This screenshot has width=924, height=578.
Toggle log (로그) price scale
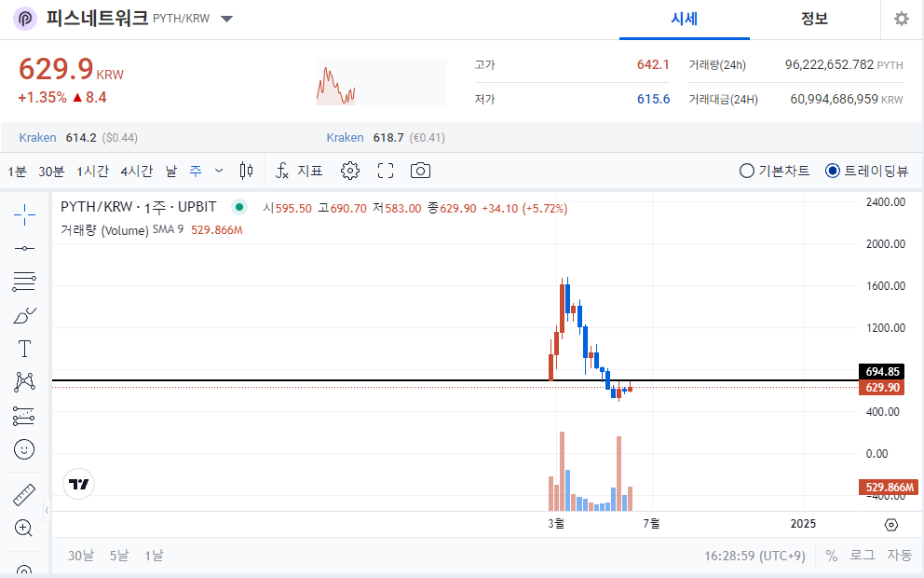click(863, 556)
